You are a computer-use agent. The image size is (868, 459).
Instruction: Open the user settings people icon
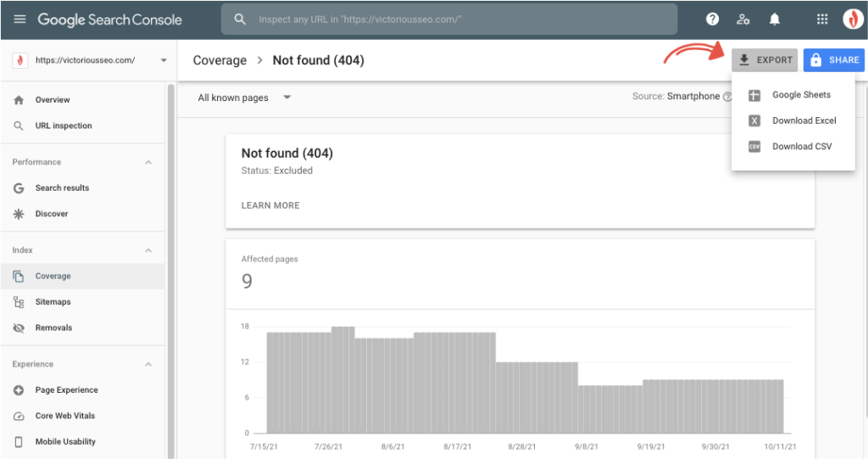coord(743,19)
